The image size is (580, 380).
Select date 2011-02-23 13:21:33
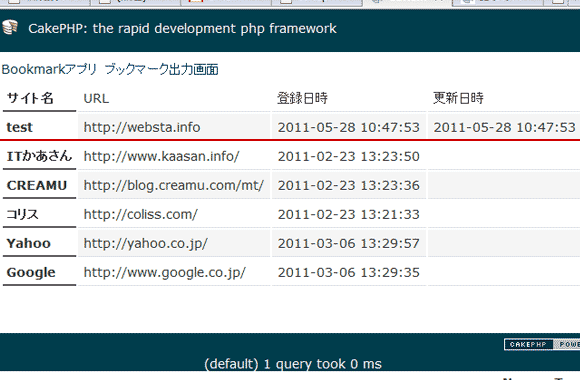point(349,214)
